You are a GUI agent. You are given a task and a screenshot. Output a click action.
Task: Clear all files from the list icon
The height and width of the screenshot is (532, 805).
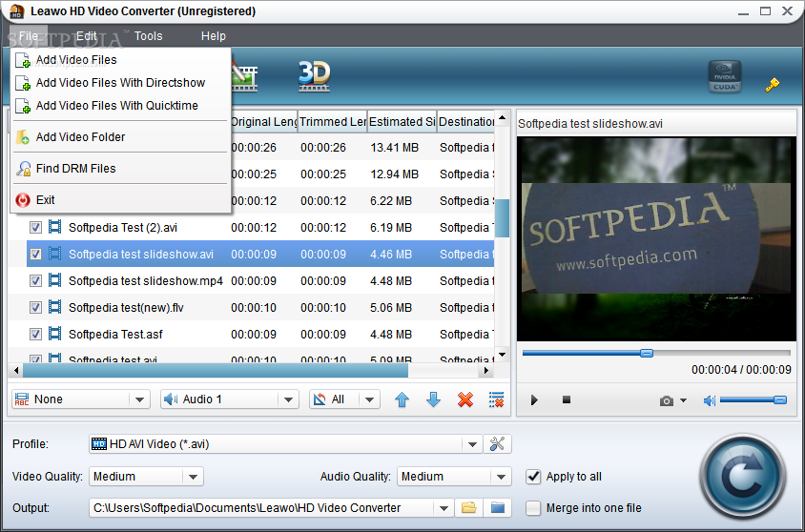point(497,399)
